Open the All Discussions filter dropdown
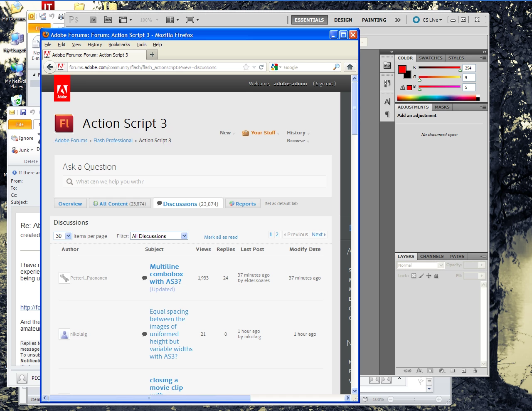 click(x=159, y=236)
